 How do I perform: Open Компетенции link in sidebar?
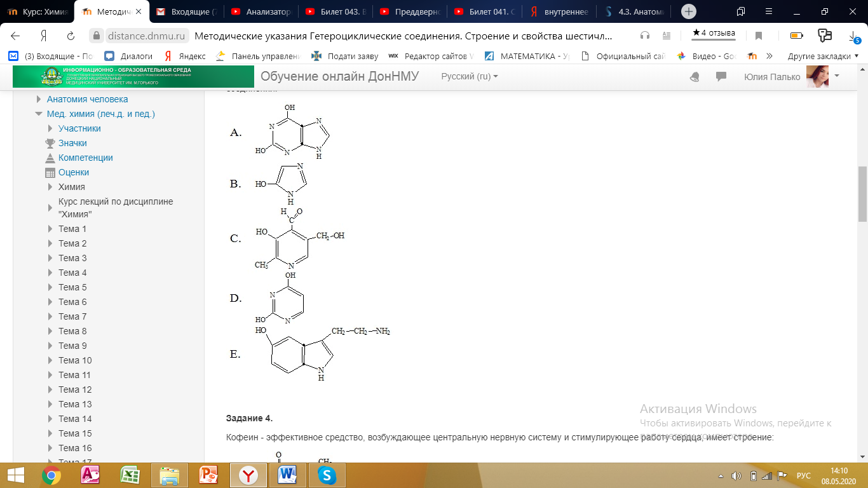pos(86,158)
